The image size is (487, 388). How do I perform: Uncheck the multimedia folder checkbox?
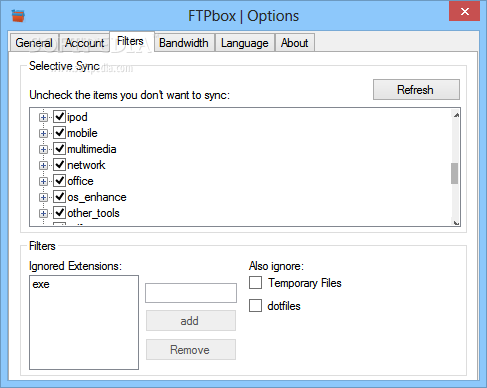point(59,149)
